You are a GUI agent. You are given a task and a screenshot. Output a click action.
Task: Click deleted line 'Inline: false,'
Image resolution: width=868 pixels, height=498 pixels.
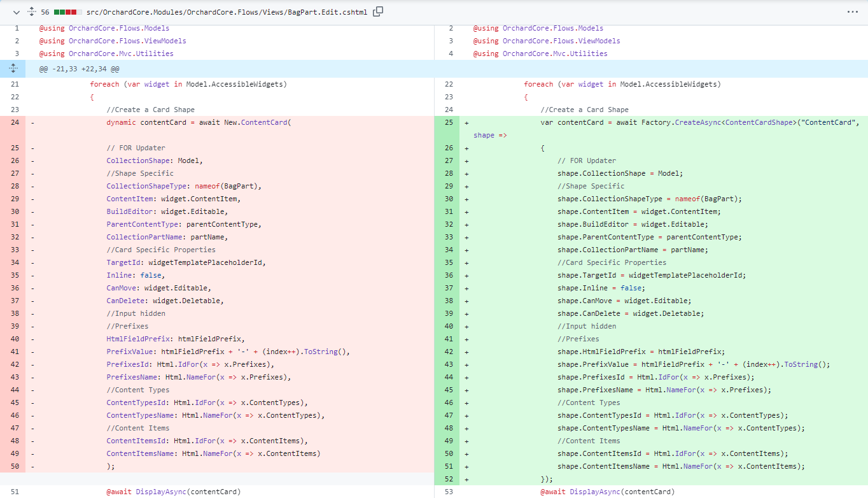click(136, 275)
